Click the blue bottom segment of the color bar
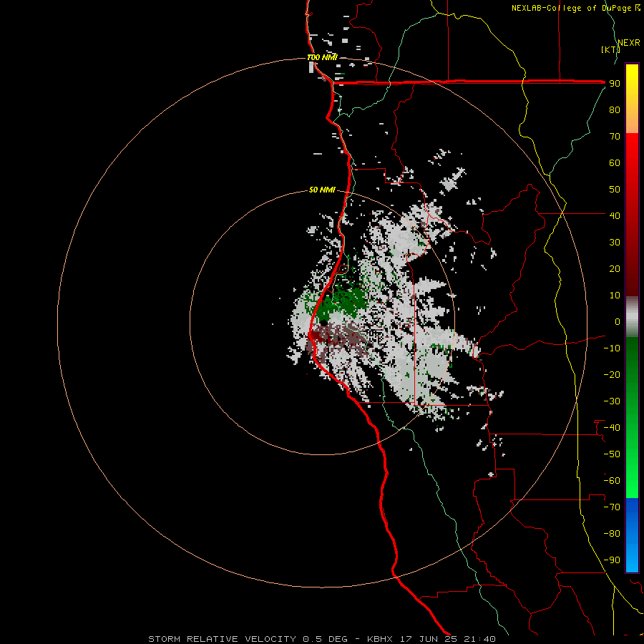Screen dimensions: 644x644 632,535
